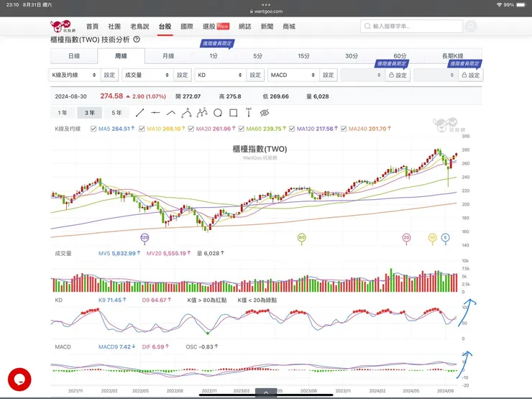Open the user profile avatar
Image resolution: width=532 pixels, height=399 pixels.
[x=471, y=26]
